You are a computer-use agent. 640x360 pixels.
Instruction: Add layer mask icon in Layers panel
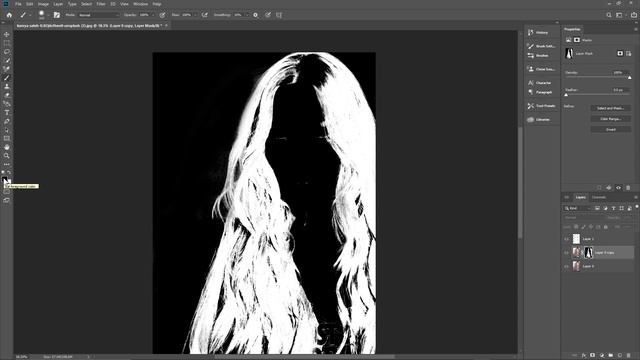[593, 356]
